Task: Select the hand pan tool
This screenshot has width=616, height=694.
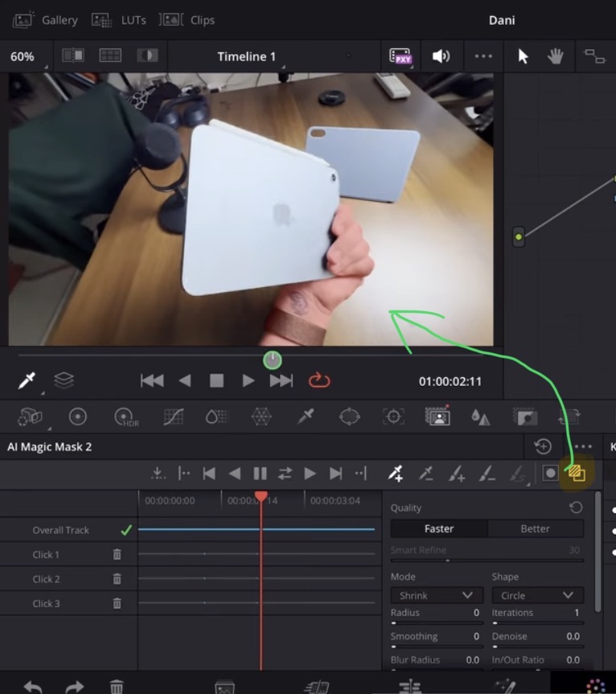Action: pos(556,56)
